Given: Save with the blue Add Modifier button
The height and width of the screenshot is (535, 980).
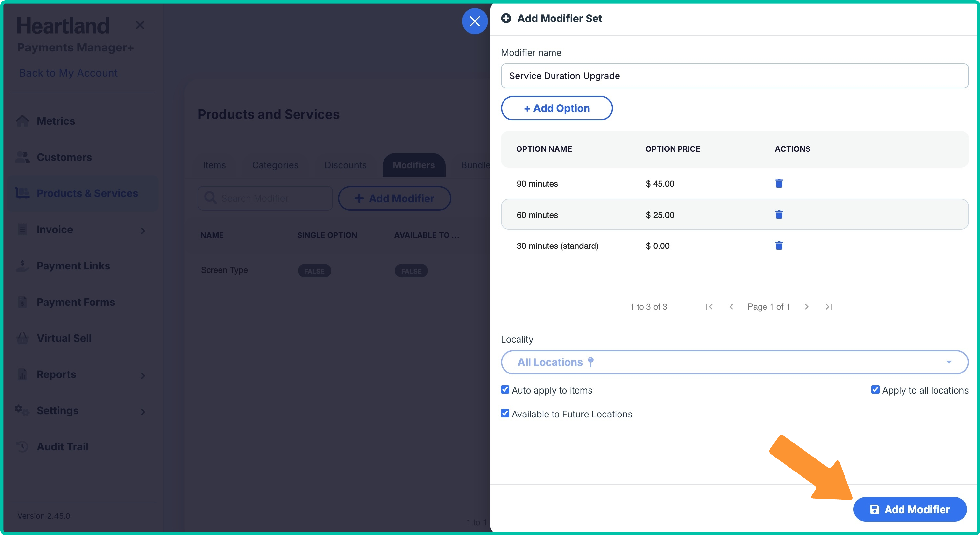Looking at the screenshot, I should click(910, 509).
